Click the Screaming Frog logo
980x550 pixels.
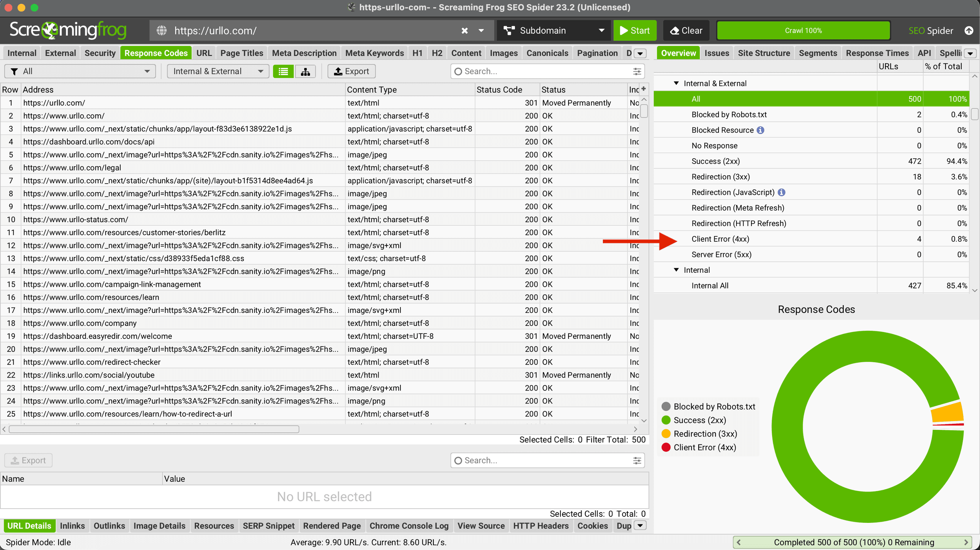coord(68,30)
